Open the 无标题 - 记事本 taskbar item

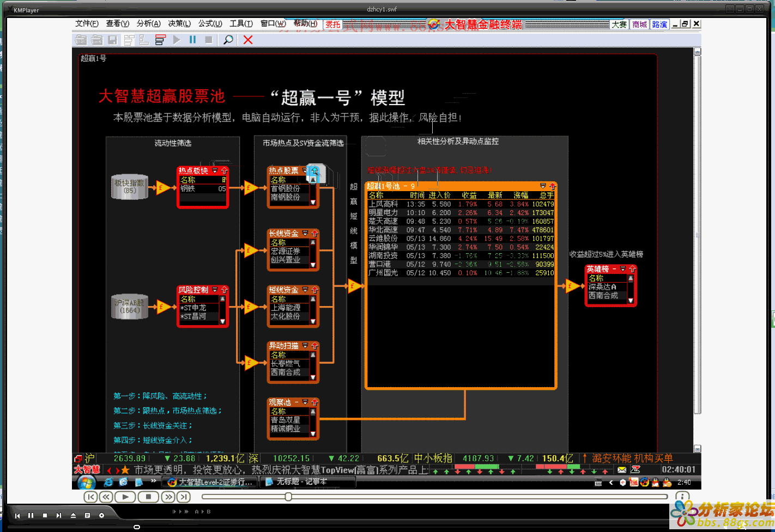click(308, 482)
